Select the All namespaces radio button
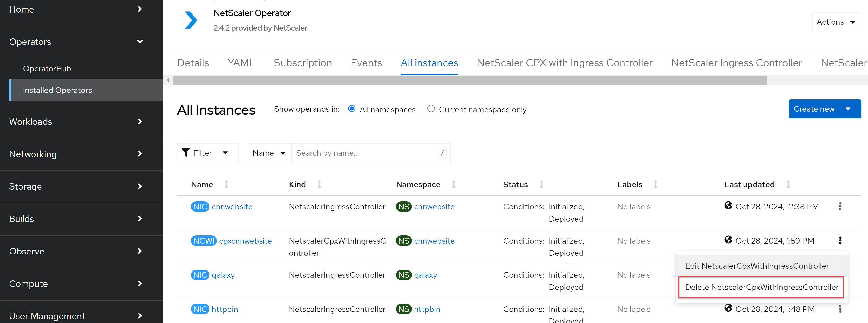The image size is (868, 323). pyautogui.click(x=352, y=109)
